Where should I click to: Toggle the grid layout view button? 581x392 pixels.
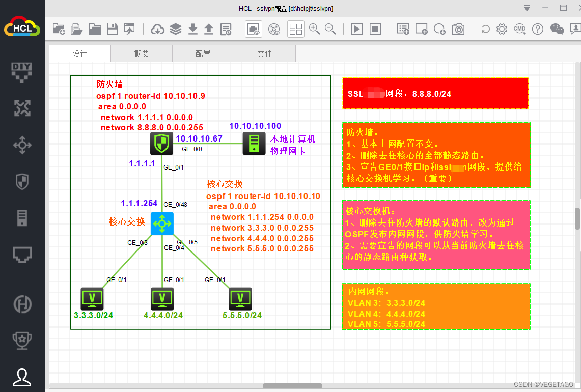[296, 29]
